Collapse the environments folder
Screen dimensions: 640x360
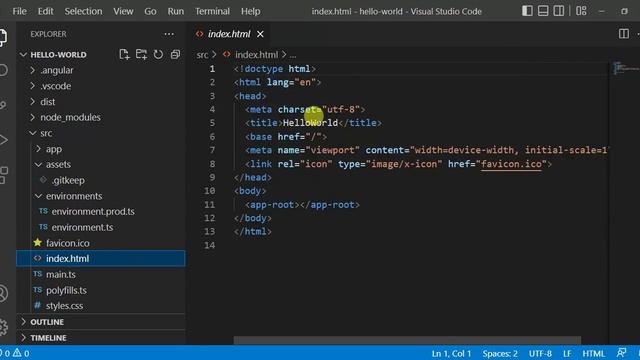38,196
